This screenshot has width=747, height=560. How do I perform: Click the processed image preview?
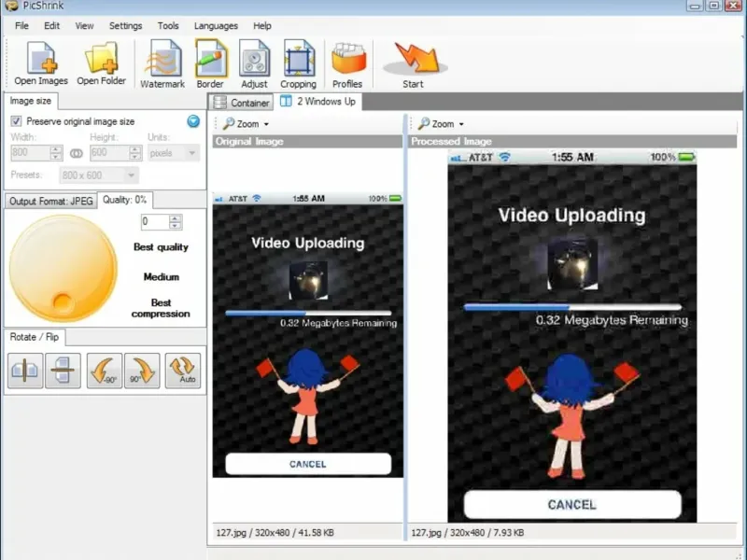(x=572, y=336)
